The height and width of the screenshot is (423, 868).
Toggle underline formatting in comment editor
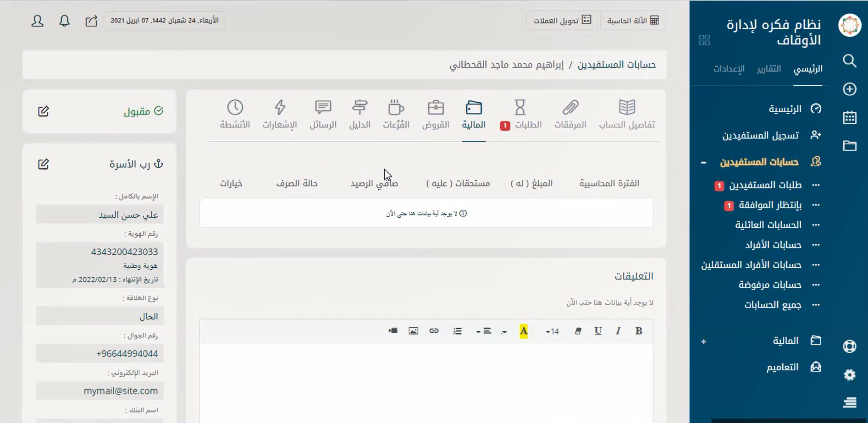[598, 331]
